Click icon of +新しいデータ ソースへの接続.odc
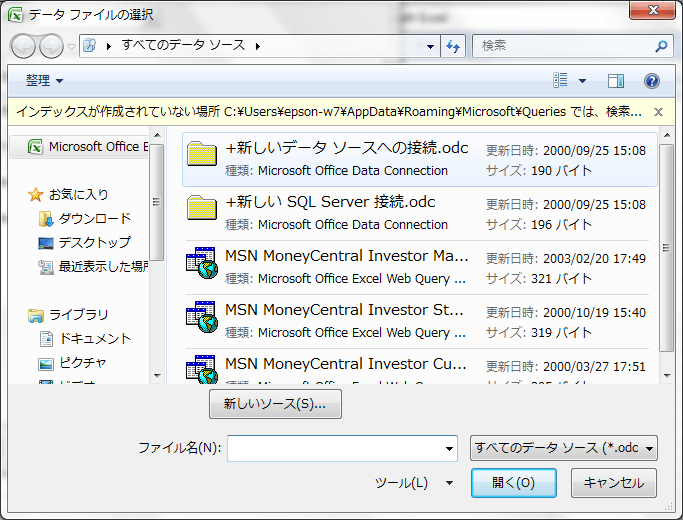This screenshot has height=520, width=683. [x=202, y=154]
